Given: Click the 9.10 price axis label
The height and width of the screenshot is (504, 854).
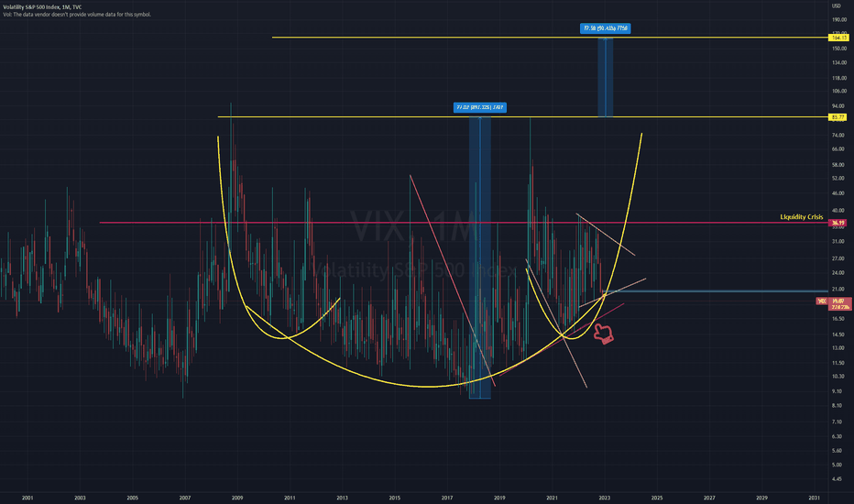Looking at the screenshot, I should click(837, 391).
